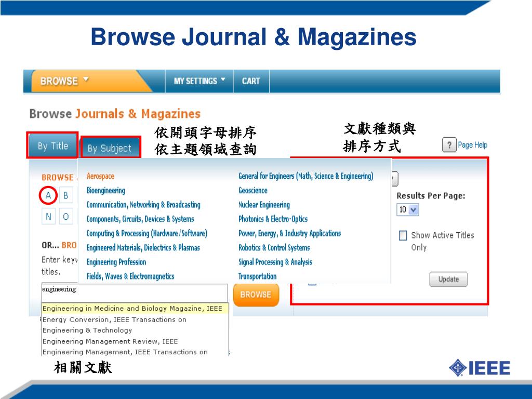
Task: Open the Results Per Page dropdown
Action: (408, 210)
